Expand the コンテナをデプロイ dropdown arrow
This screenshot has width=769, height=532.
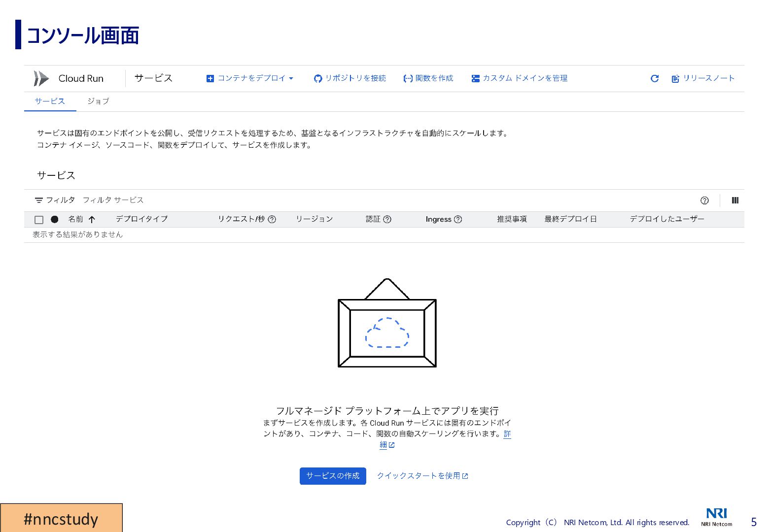(x=291, y=79)
